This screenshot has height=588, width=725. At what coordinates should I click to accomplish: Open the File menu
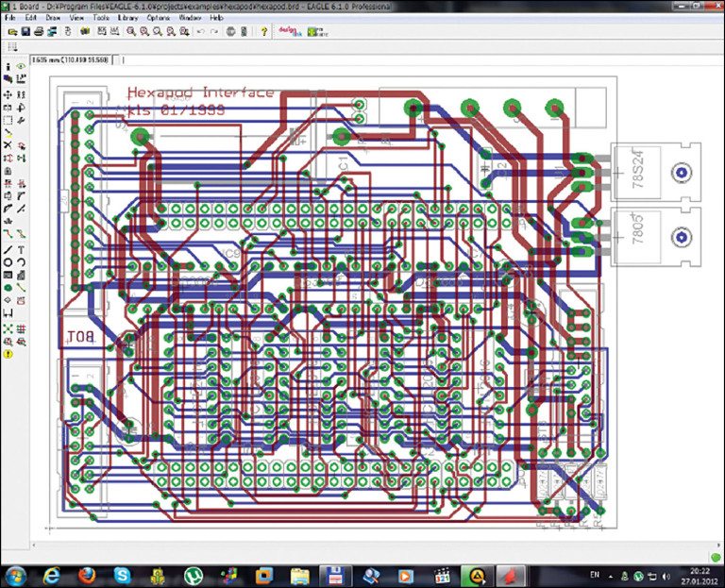(10, 17)
